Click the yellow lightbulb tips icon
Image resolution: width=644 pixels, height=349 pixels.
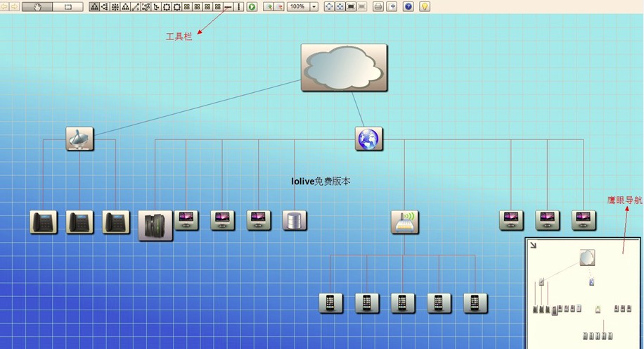point(425,6)
